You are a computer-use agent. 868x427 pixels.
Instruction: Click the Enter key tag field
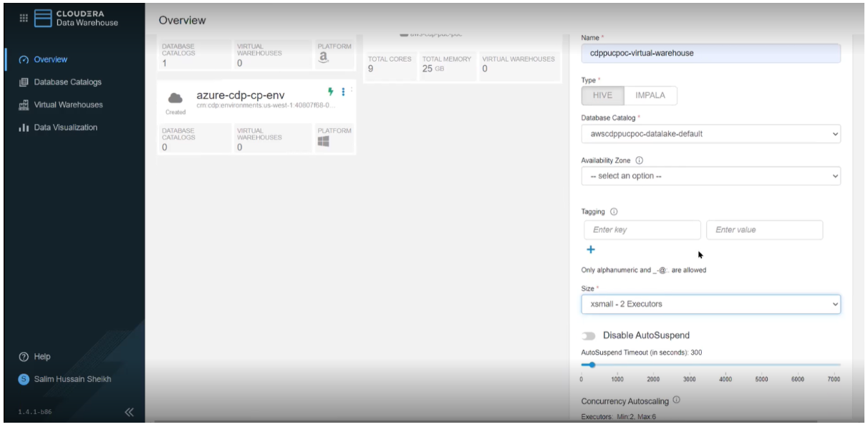(642, 230)
